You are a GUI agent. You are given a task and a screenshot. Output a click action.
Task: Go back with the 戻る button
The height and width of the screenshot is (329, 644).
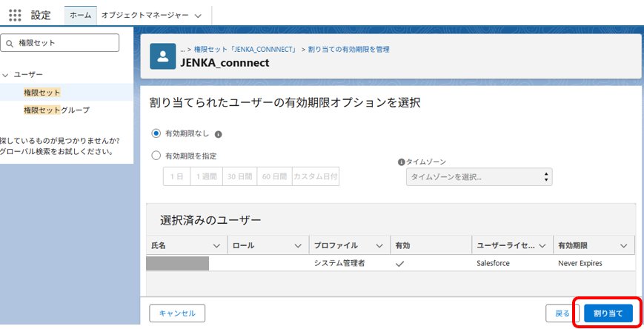tap(562, 313)
